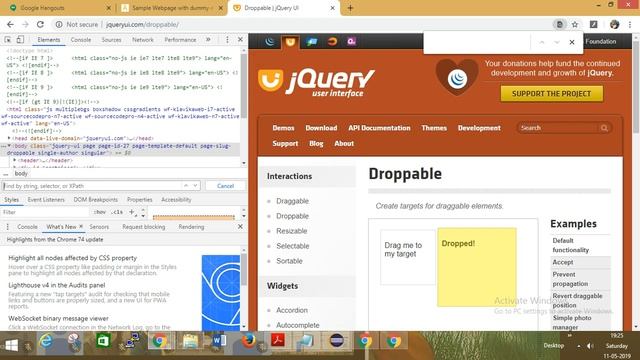Toggle the :hov element state button
Viewport: 640px width, 360px height.
[x=100, y=212]
